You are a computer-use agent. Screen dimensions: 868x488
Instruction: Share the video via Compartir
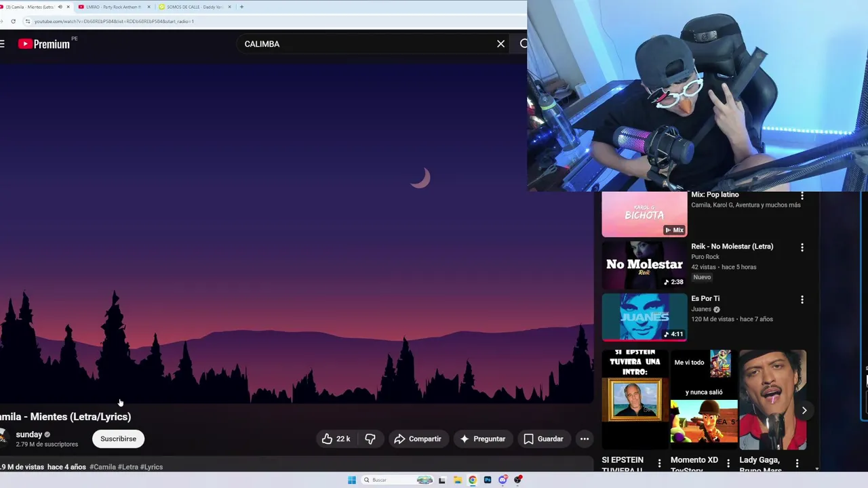(418, 439)
